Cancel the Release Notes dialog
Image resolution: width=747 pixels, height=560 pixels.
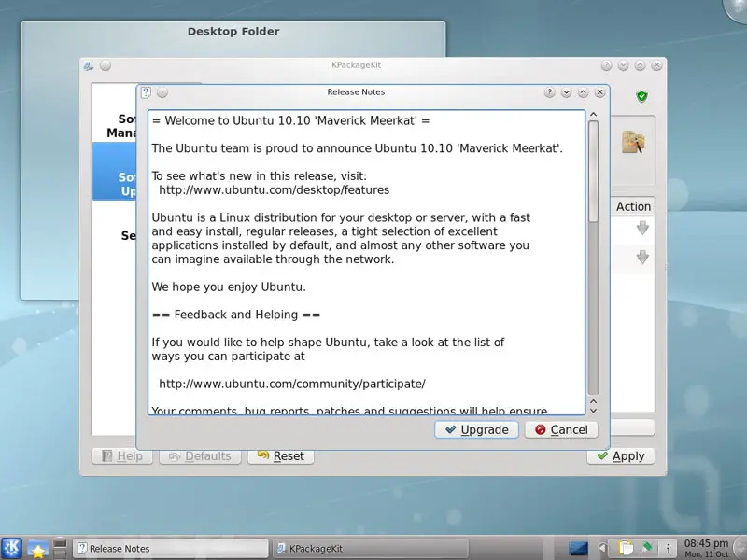tap(561, 429)
